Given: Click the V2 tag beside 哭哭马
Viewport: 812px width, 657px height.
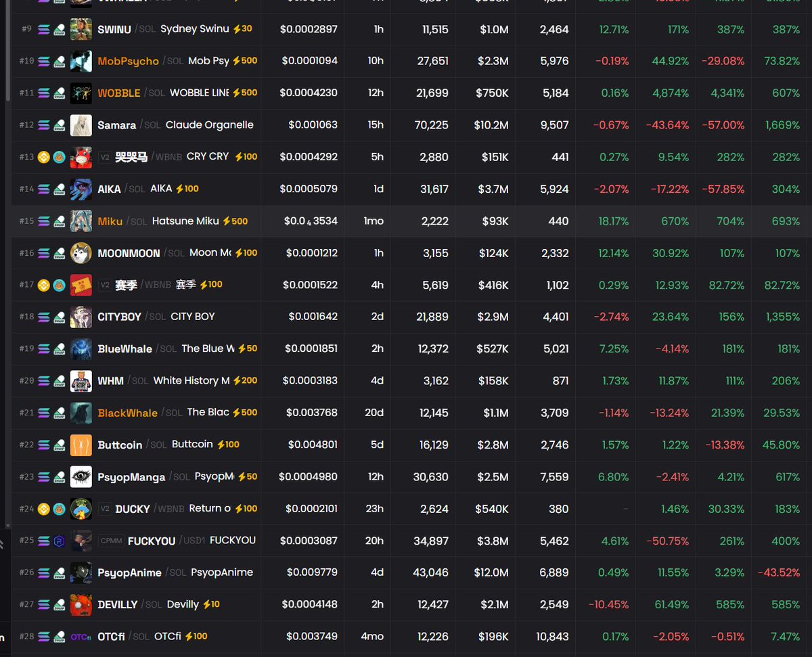Looking at the screenshot, I should (x=105, y=157).
